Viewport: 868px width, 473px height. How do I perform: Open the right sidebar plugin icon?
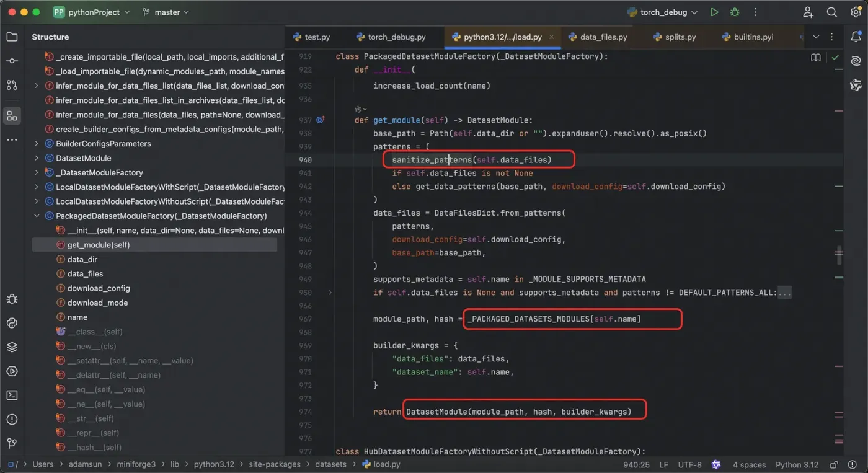coord(856,85)
